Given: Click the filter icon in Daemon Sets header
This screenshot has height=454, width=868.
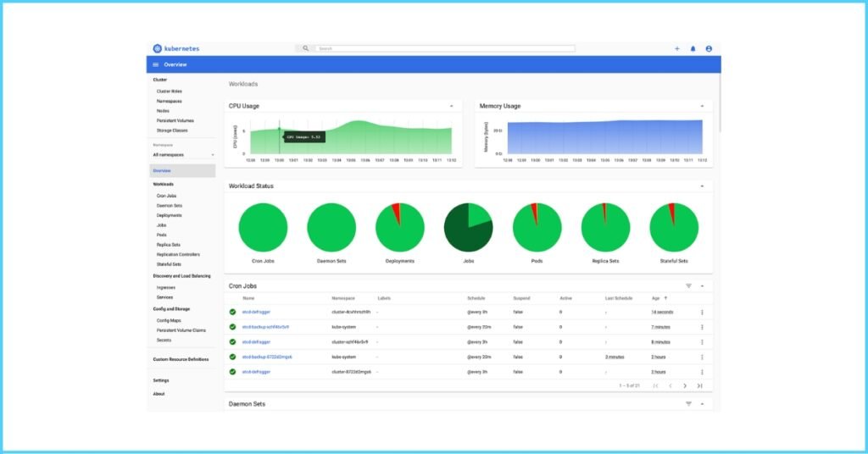Looking at the screenshot, I should coord(688,404).
